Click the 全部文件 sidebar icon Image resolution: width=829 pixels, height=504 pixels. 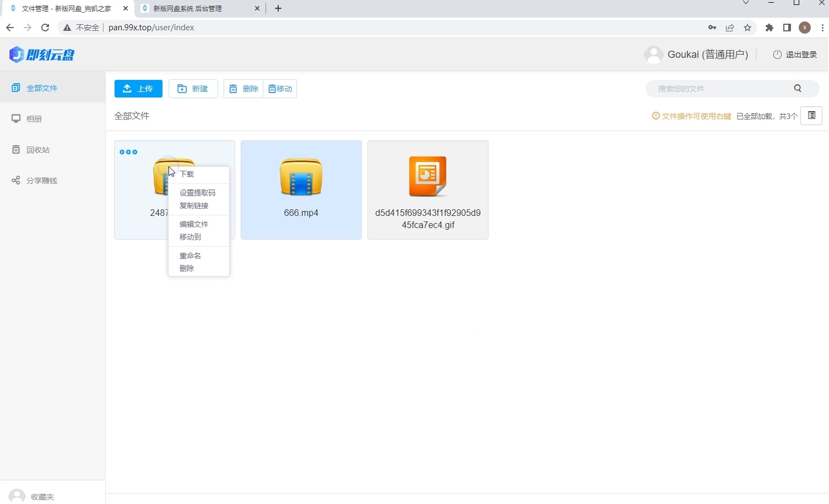click(16, 88)
